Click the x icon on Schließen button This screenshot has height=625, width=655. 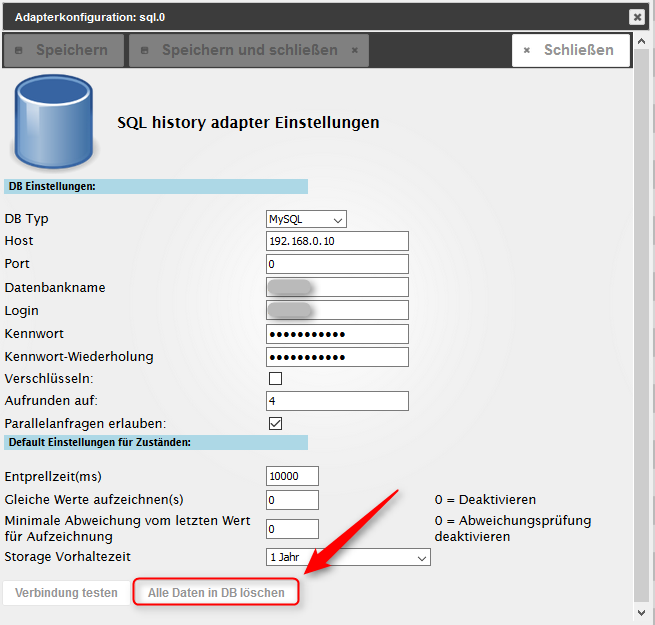coord(527,50)
